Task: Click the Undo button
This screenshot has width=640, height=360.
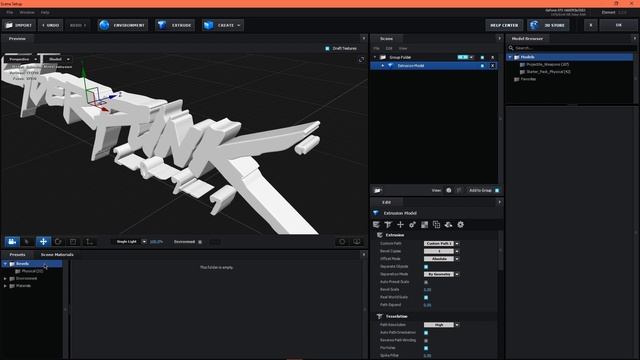Action: pos(51,25)
